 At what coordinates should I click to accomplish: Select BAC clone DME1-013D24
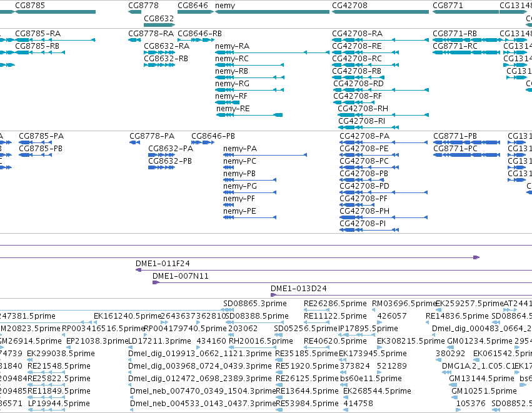tap(401, 295)
